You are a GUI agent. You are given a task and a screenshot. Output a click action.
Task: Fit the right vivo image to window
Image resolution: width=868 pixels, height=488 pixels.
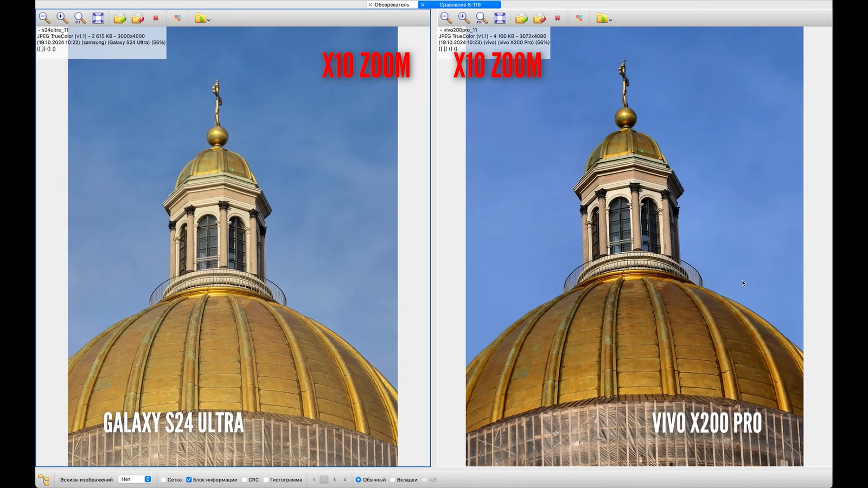[500, 18]
